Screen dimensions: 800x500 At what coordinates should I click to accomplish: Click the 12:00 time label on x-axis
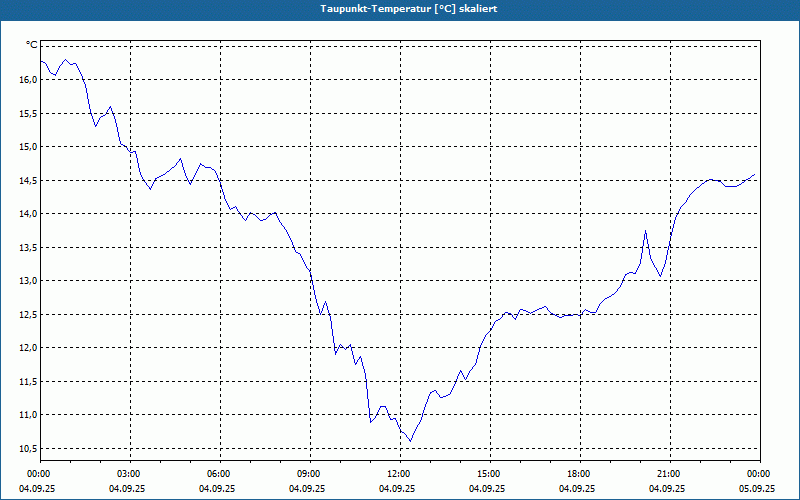tap(400, 474)
